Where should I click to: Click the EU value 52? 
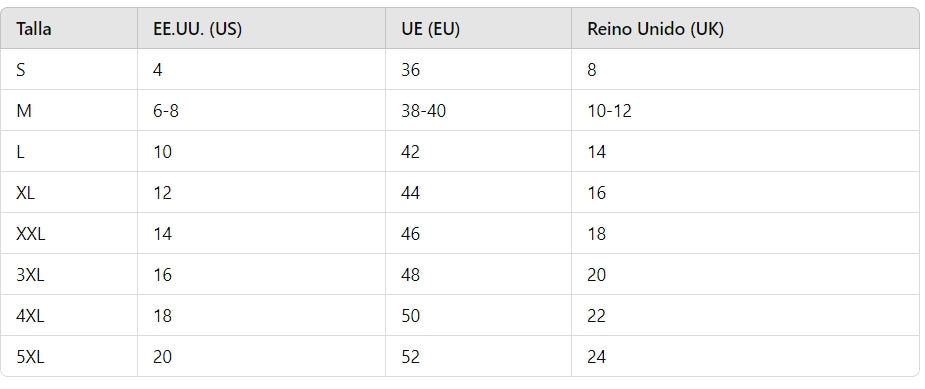coord(411,357)
